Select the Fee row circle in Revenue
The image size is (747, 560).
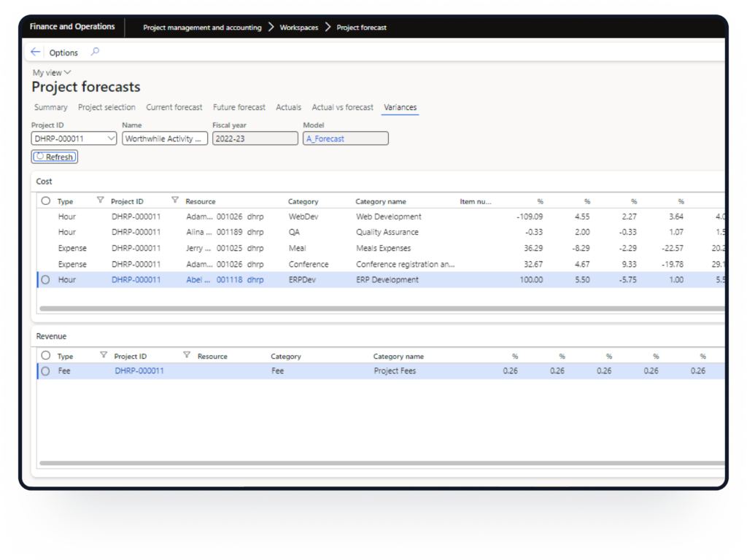click(46, 371)
